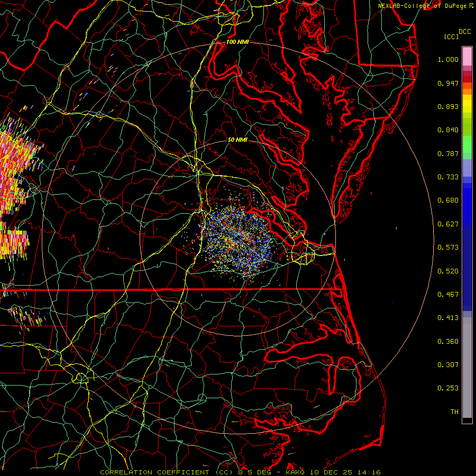
Task: Click the 0.360 legend value
Action: pyautogui.click(x=448, y=342)
